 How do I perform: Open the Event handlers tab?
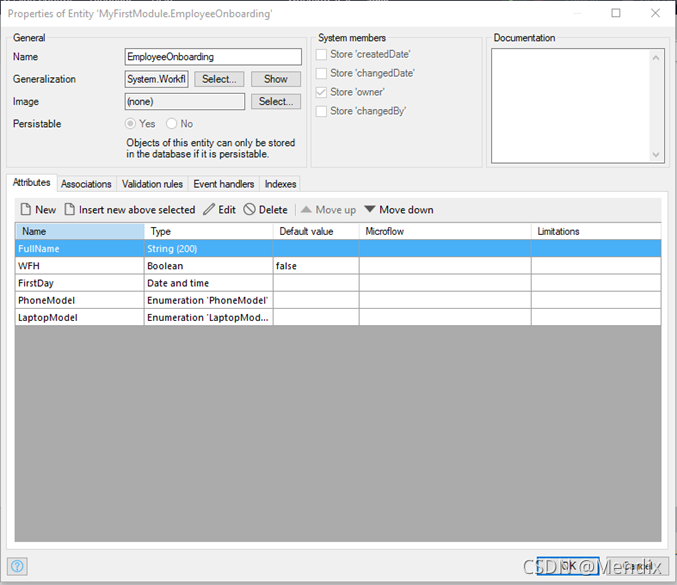point(224,184)
